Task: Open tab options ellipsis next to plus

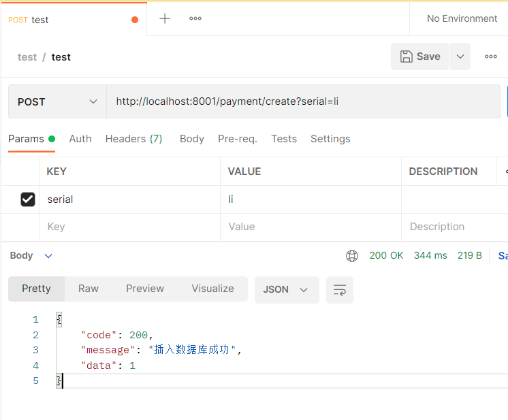Action: tap(195, 18)
